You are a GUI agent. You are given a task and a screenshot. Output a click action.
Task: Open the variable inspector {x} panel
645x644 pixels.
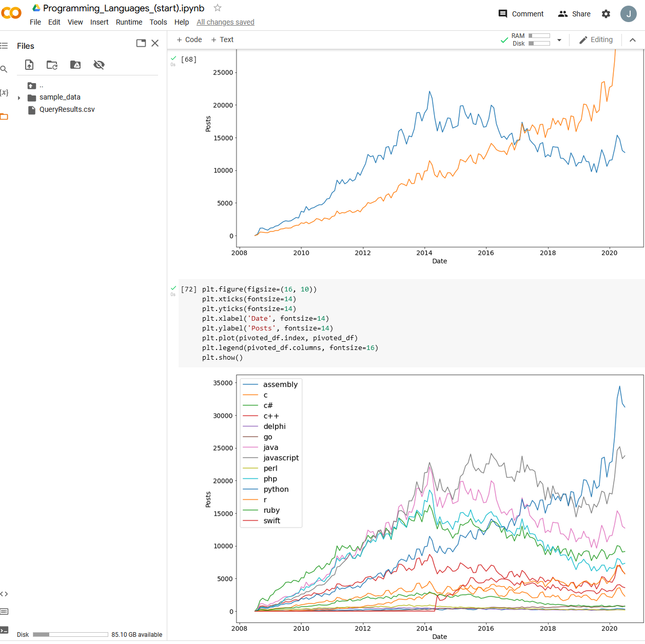point(5,92)
